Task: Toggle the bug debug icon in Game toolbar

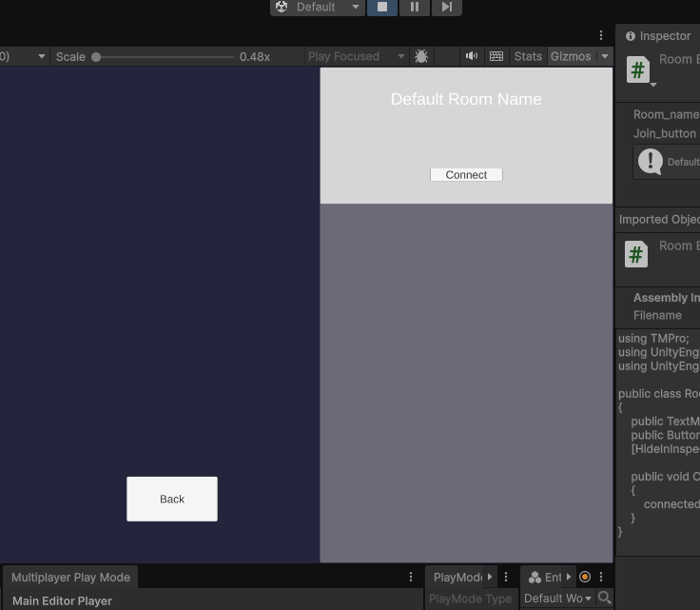Action: [x=421, y=56]
